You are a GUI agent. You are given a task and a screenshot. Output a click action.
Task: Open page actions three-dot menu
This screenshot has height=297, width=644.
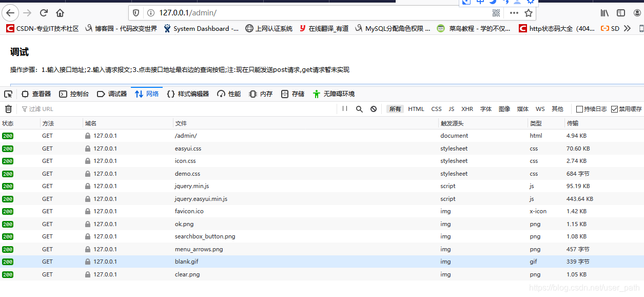coord(514,13)
